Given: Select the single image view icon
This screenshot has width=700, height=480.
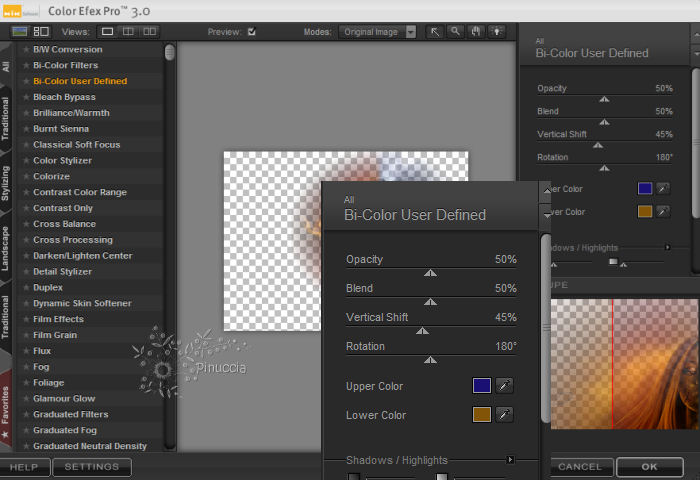Looking at the screenshot, I should [x=108, y=32].
